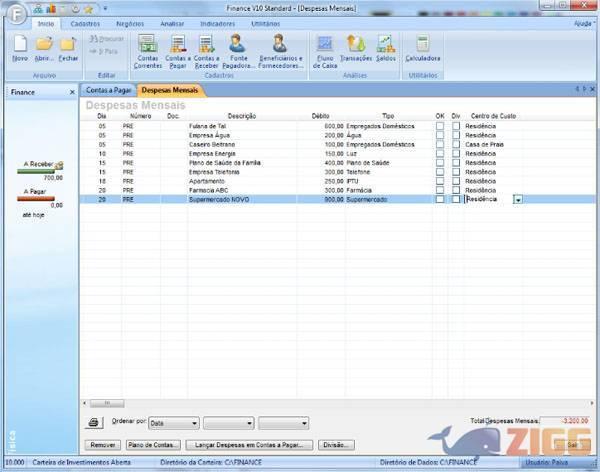Click the star icon in quick access toolbar
Image resolution: width=600 pixels, height=472 pixels.
[x=89, y=9]
